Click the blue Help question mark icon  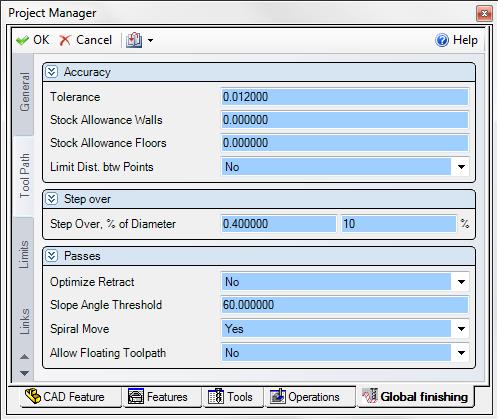point(442,40)
